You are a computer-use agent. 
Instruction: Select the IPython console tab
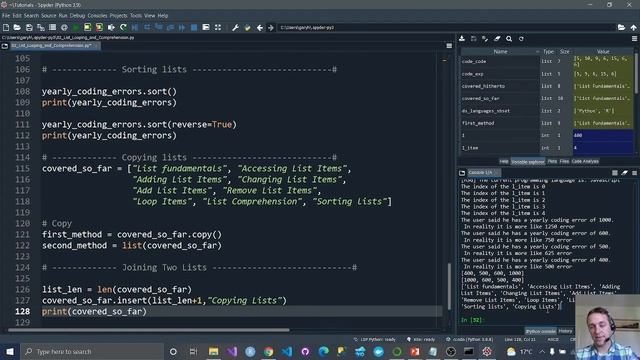point(540,331)
